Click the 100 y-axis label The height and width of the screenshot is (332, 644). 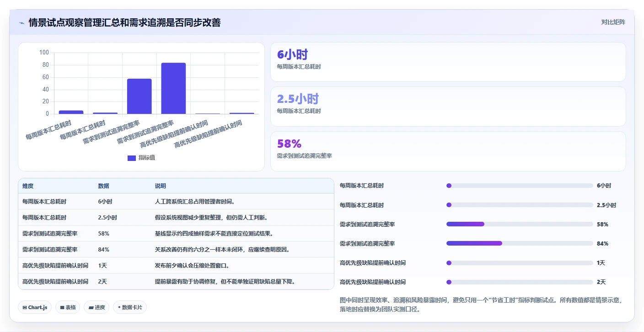pyautogui.click(x=44, y=53)
